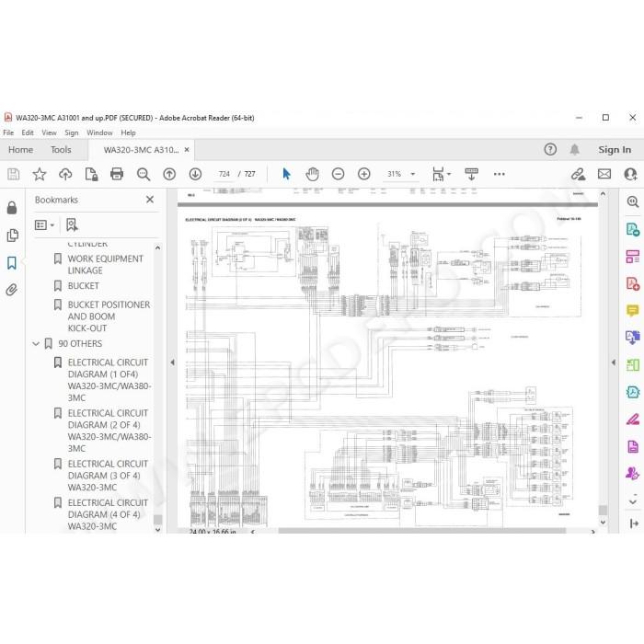Switch to the Tools tab
The width and height of the screenshot is (644, 644).
pos(61,149)
